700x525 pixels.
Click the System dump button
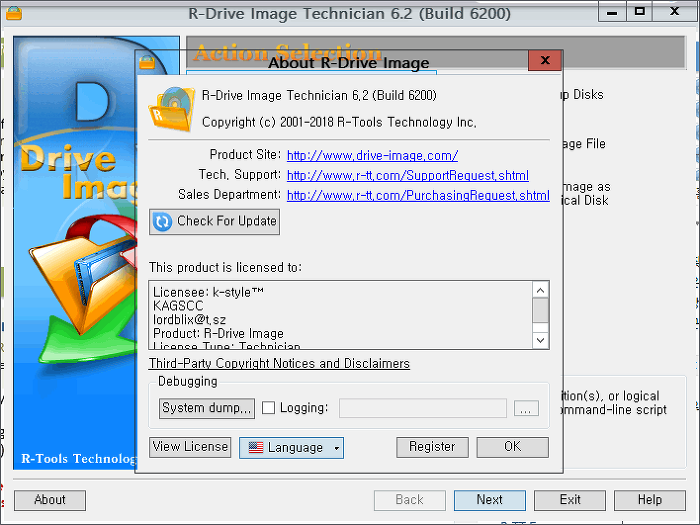coord(207,408)
